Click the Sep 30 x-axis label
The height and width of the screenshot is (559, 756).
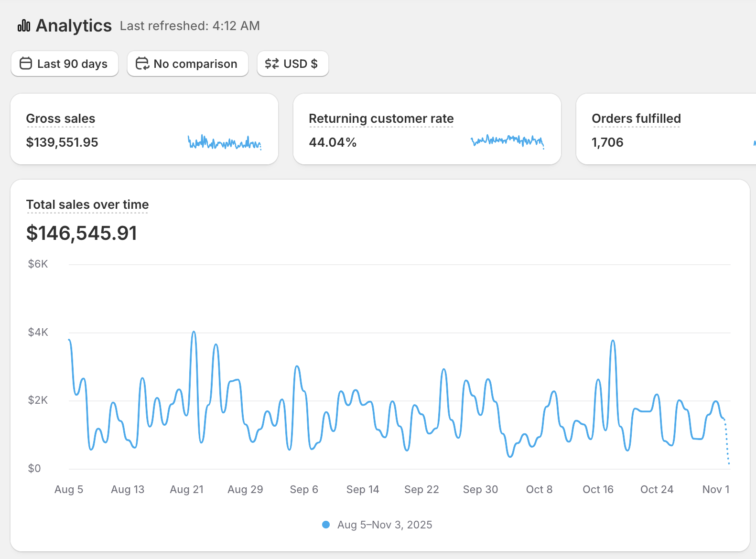[481, 489]
